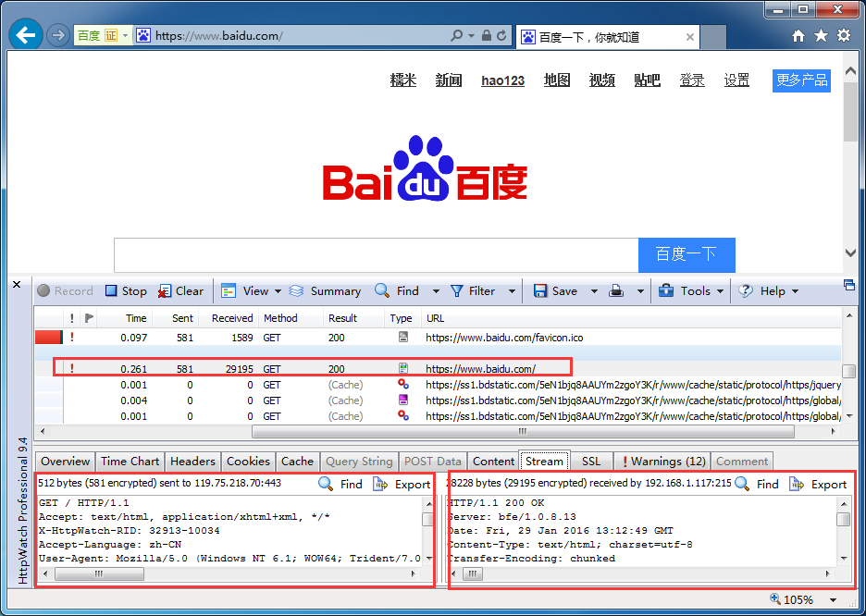Click the 百度一下 search button
Viewport: 866px width, 616px height.
(687, 255)
